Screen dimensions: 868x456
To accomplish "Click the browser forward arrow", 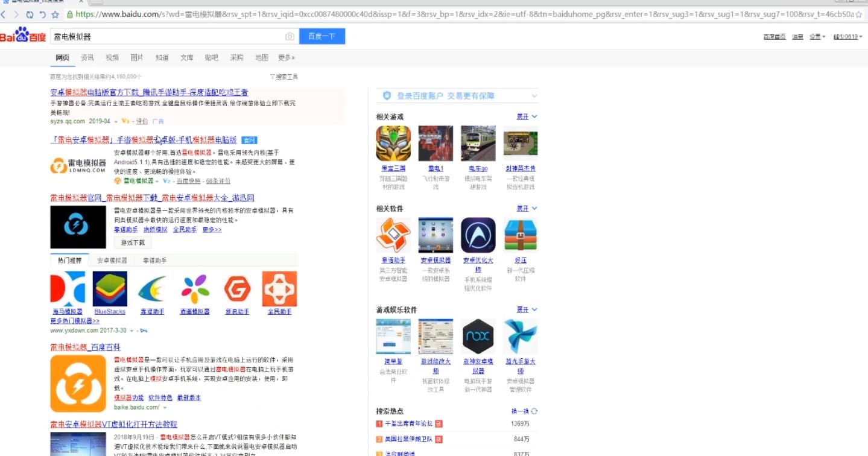I will 16,14.
